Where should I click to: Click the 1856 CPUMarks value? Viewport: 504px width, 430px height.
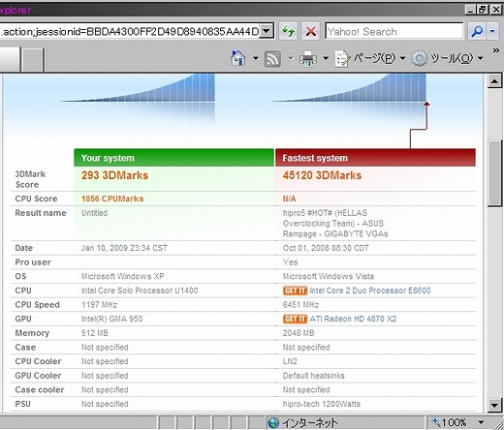tap(112, 199)
